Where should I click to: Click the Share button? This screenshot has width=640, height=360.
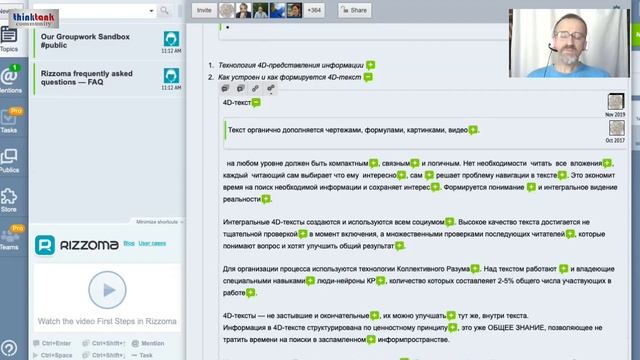355,10
